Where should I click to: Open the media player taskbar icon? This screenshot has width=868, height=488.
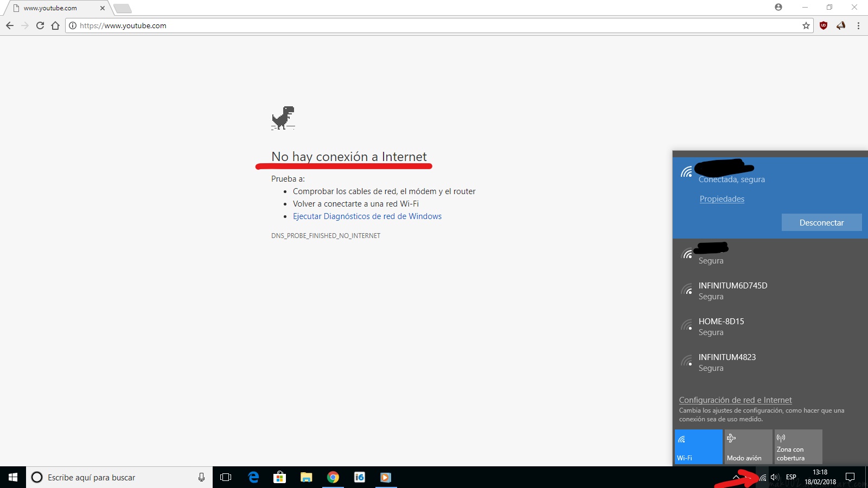click(x=386, y=477)
